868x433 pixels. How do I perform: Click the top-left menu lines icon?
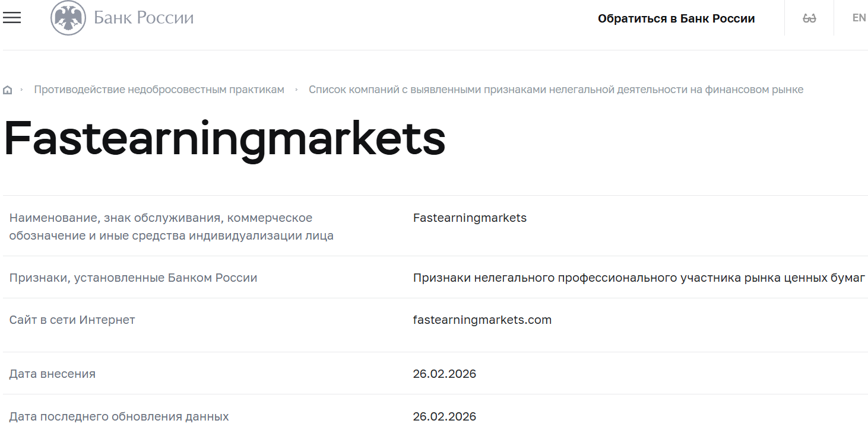pos(12,18)
